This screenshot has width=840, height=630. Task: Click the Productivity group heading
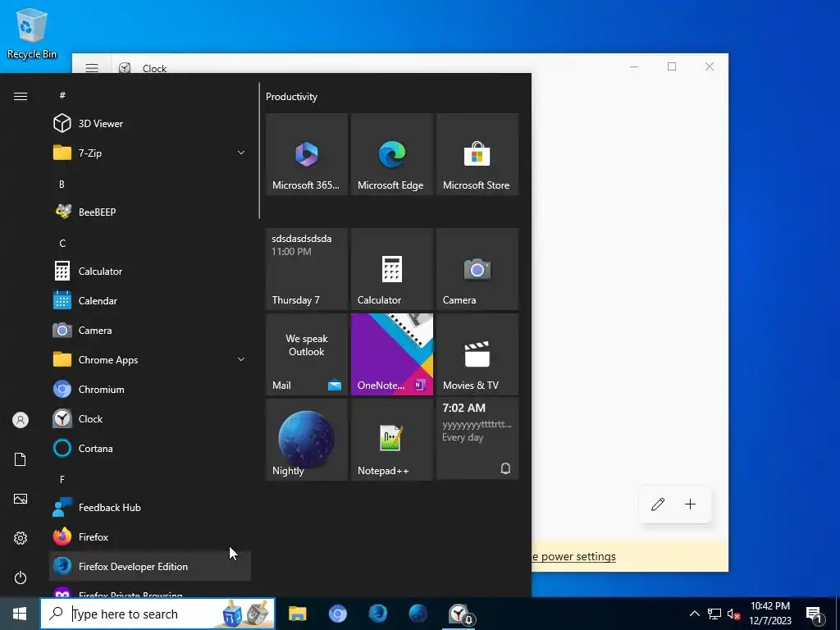pos(291,97)
